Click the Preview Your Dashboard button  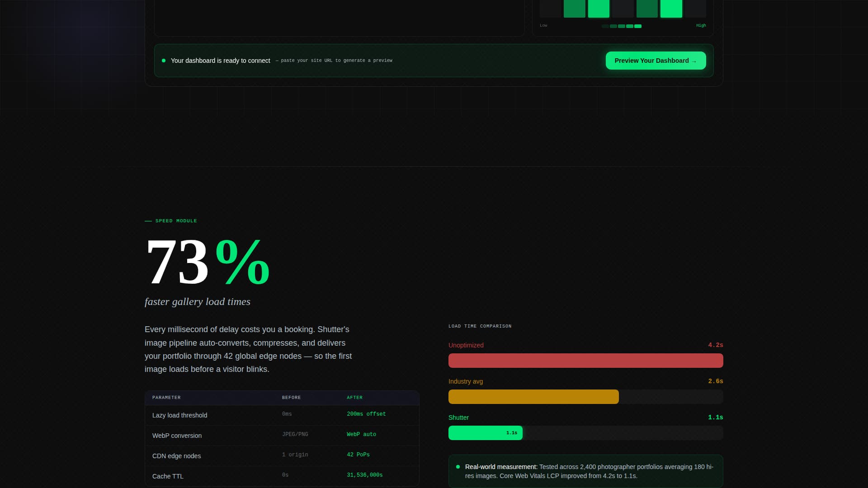pyautogui.click(x=656, y=61)
